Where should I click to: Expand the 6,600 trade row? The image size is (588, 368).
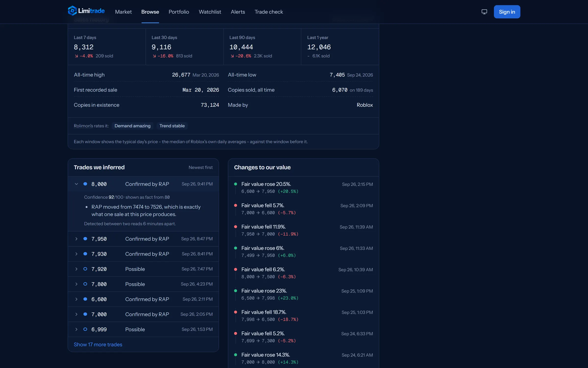coord(143,299)
